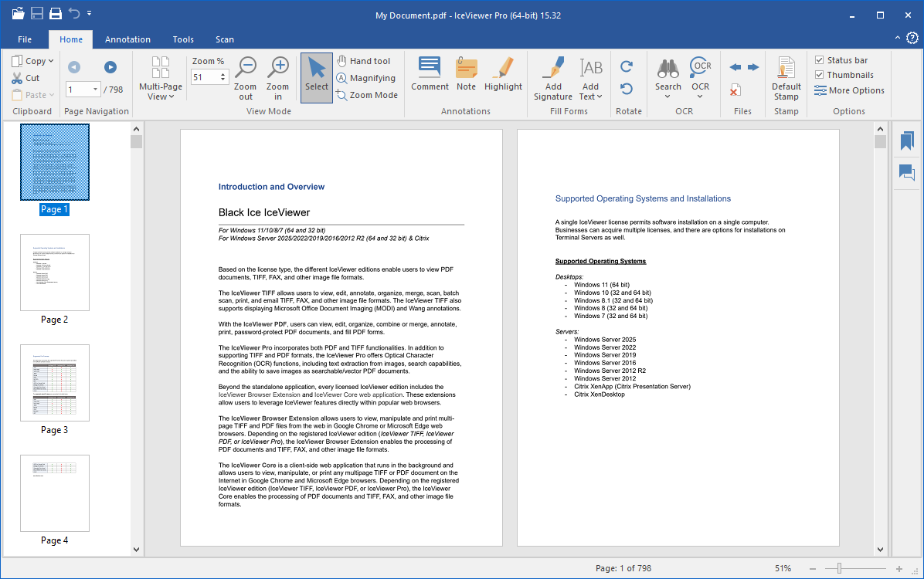Image resolution: width=924 pixels, height=579 pixels.
Task: Go to previous page arrow
Action: point(73,67)
